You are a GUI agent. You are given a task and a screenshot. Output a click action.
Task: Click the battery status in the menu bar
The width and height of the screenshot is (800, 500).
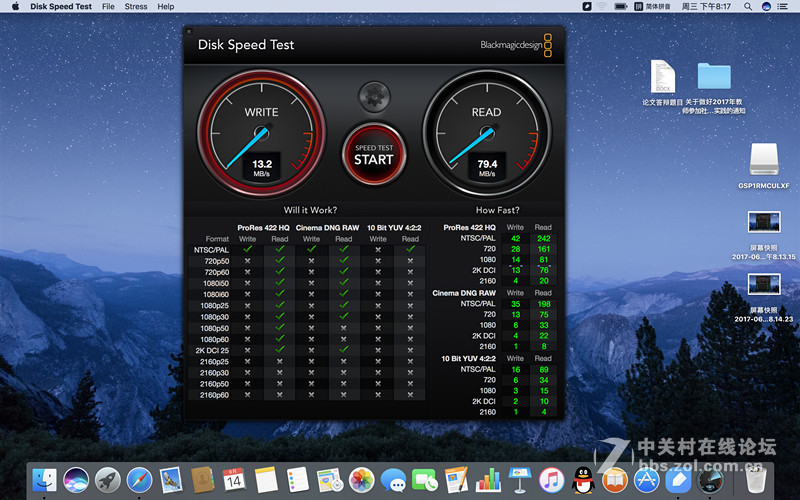click(x=622, y=6)
